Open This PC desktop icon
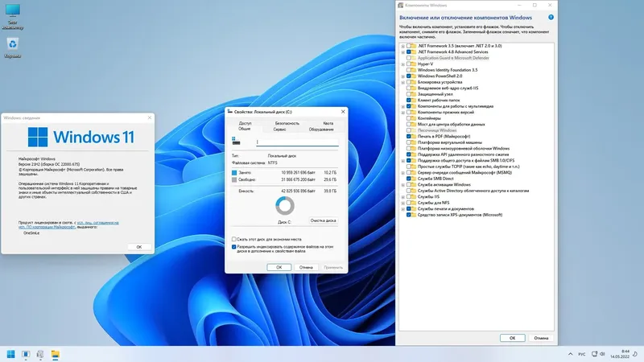 (13, 16)
